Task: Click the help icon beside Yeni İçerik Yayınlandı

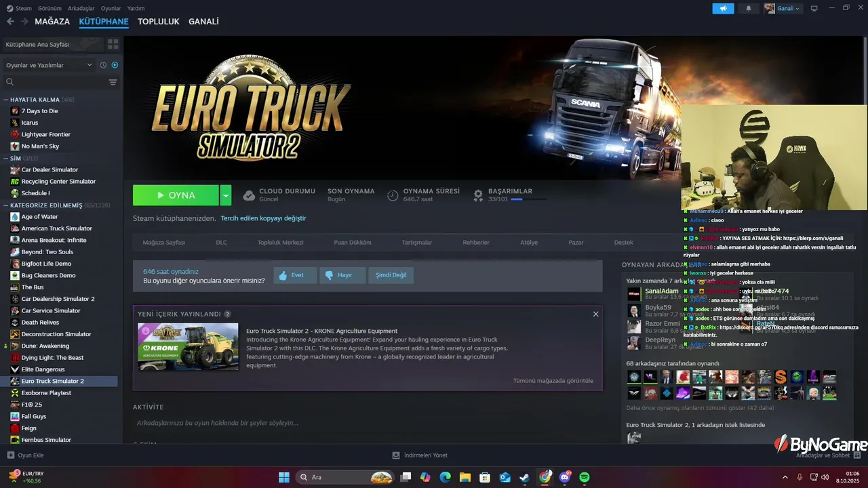Action: tap(227, 314)
